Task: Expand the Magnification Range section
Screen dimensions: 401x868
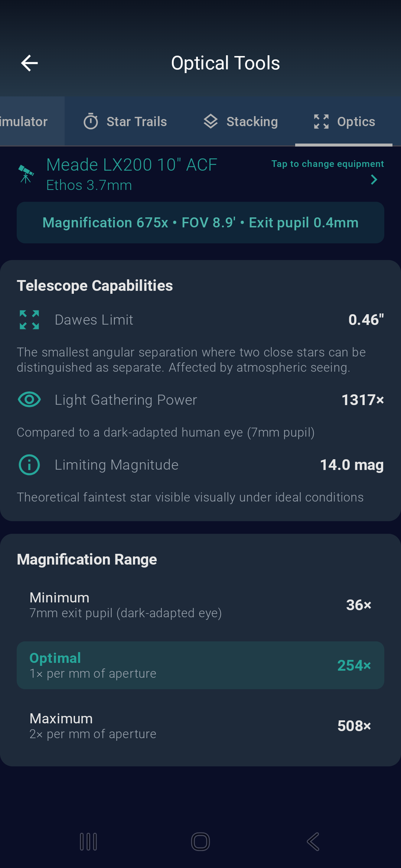Action: pyautogui.click(x=87, y=559)
